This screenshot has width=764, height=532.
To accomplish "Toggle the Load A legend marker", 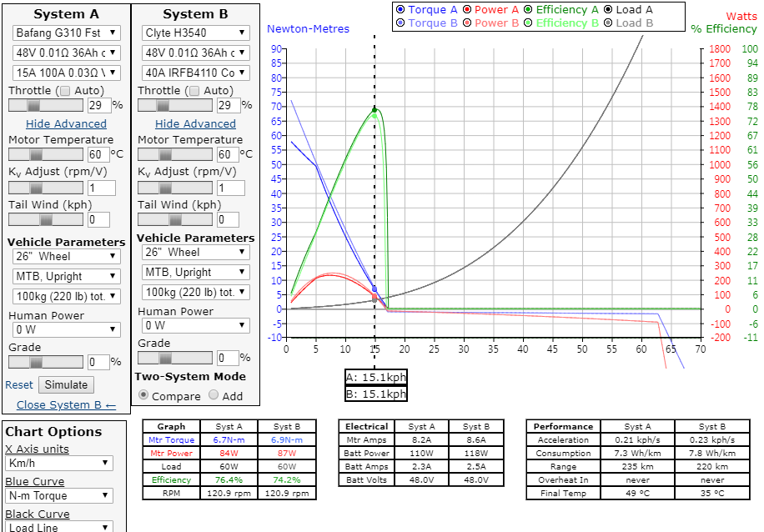I will pos(608,10).
